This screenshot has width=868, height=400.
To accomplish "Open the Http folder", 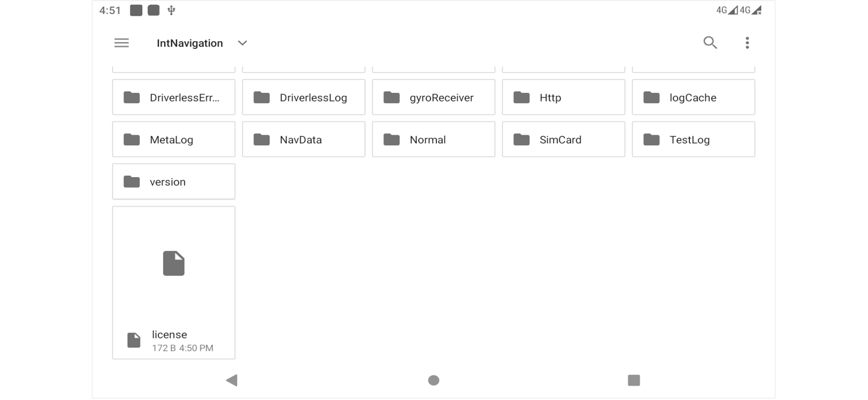I will coord(563,98).
